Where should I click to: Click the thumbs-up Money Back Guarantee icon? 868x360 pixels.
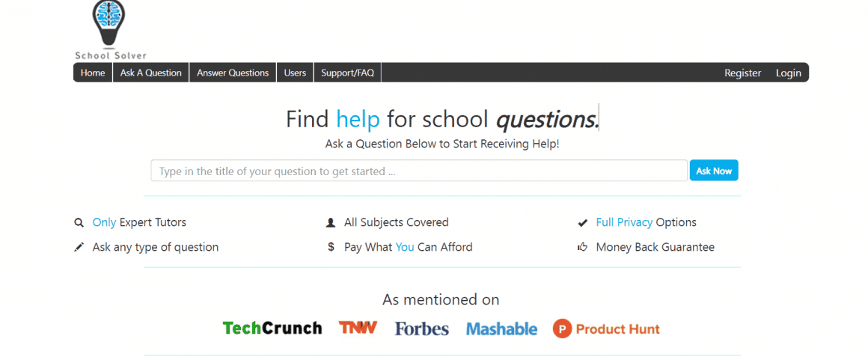tap(583, 247)
